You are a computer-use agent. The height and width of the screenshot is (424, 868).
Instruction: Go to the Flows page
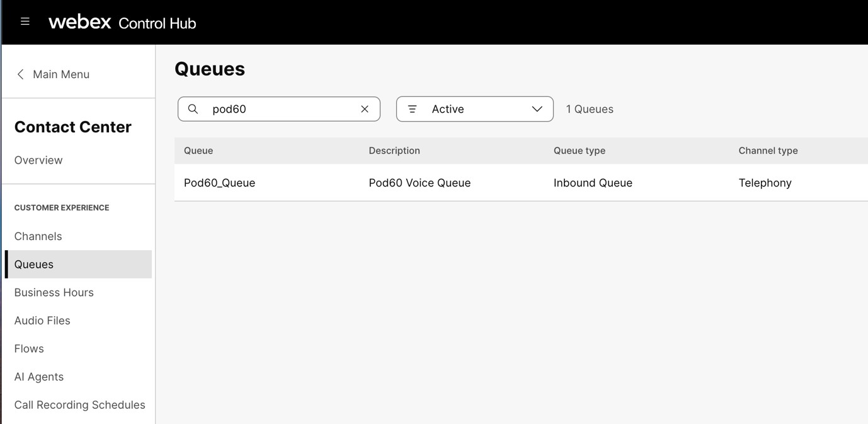click(x=29, y=348)
